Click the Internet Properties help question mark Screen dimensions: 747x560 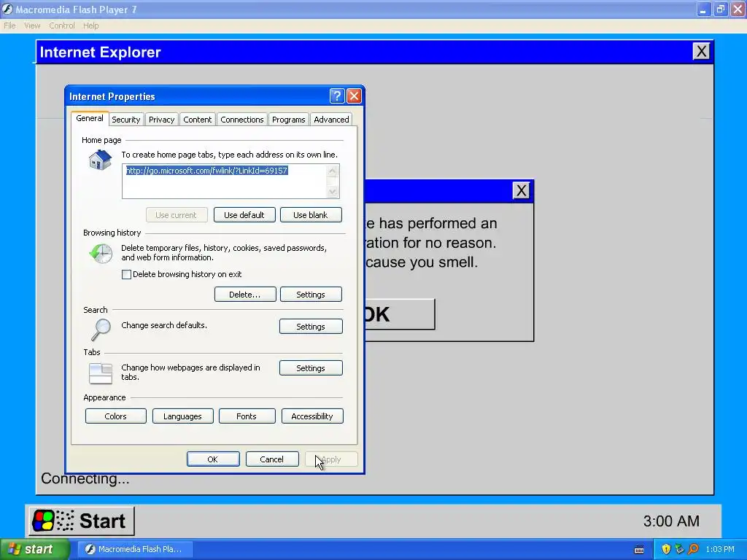(x=337, y=96)
